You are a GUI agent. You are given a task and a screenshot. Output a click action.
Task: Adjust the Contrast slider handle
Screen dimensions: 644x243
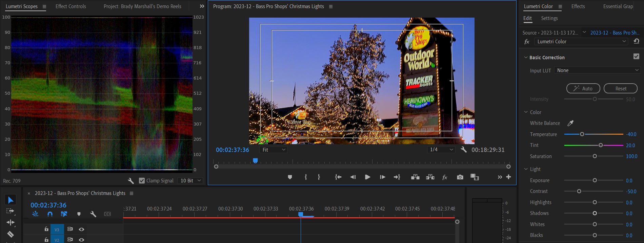579,191
